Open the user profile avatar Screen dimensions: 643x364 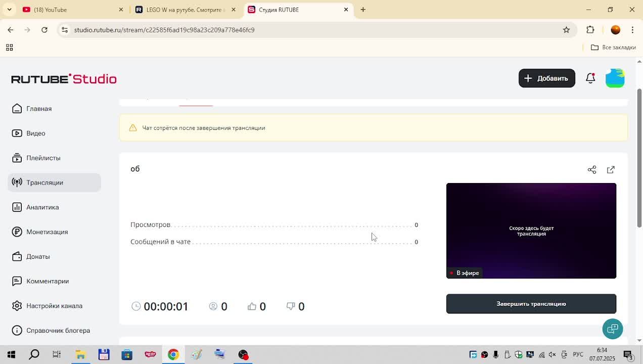(x=615, y=78)
